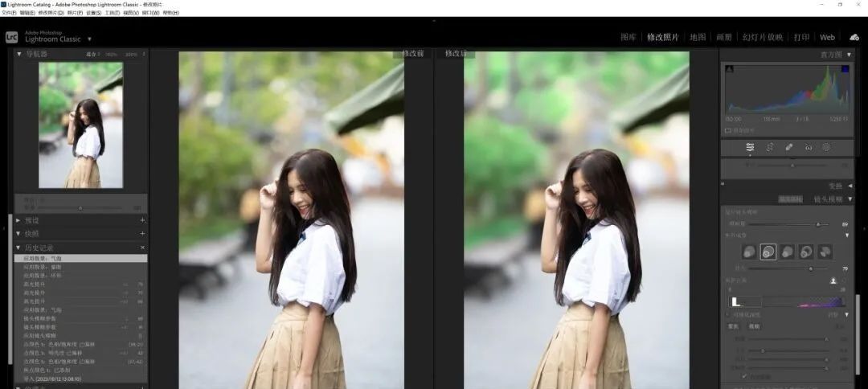
Task: Choose the fifth bokeh shape icon
Action: (825, 252)
